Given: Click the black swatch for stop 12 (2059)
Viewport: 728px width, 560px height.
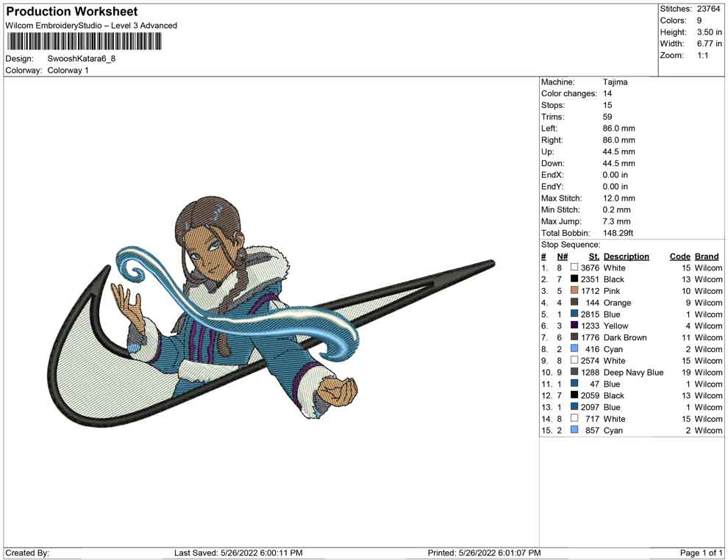Looking at the screenshot, I should [x=574, y=395].
